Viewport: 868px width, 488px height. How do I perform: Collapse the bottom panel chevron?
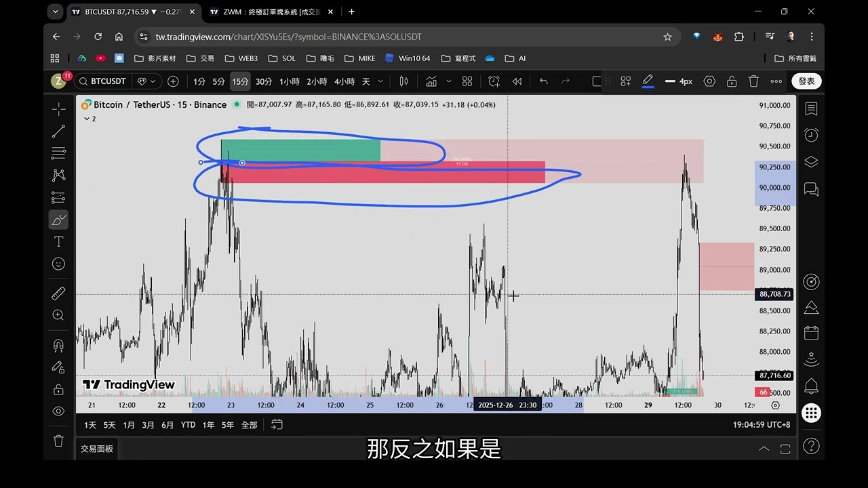pyautogui.click(x=764, y=449)
